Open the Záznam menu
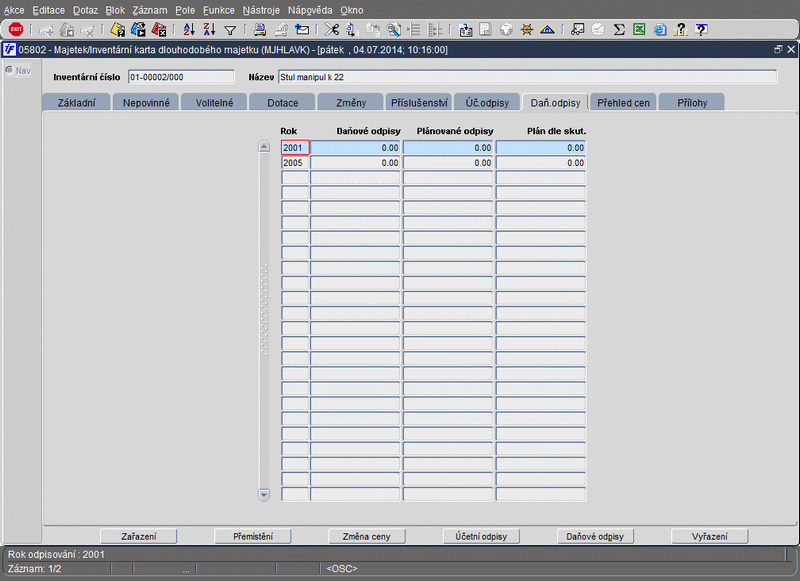Viewport: 800px width, 581px height. pos(149,10)
